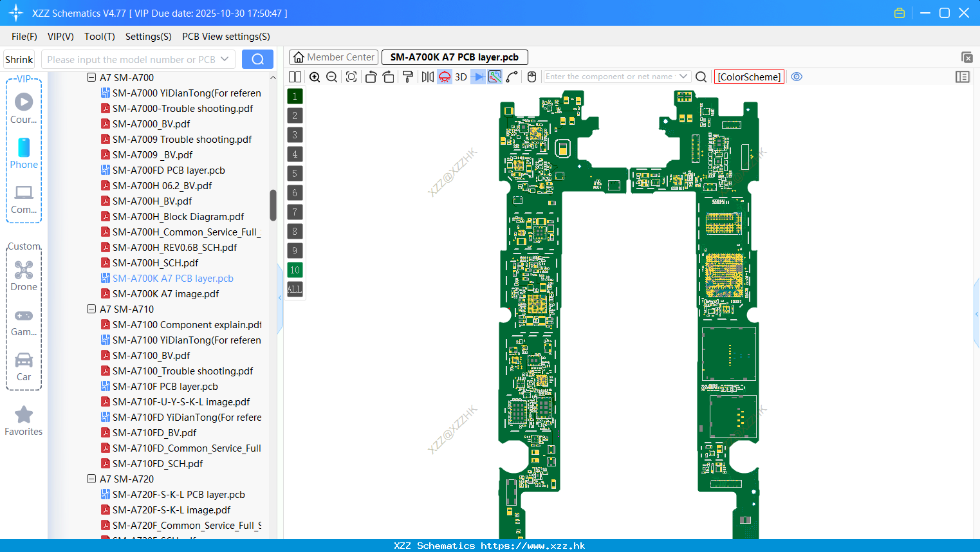Show PCB layer 2
Image resolution: width=980 pixels, height=552 pixels.
(x=295, y=116)
